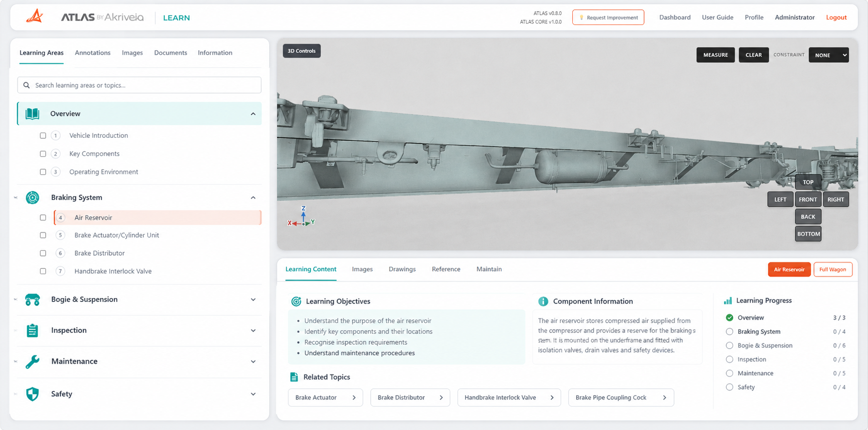The image size is (868, 430).
Task: Tick the Key Components checkbox
Action: [x=43, y=154]
